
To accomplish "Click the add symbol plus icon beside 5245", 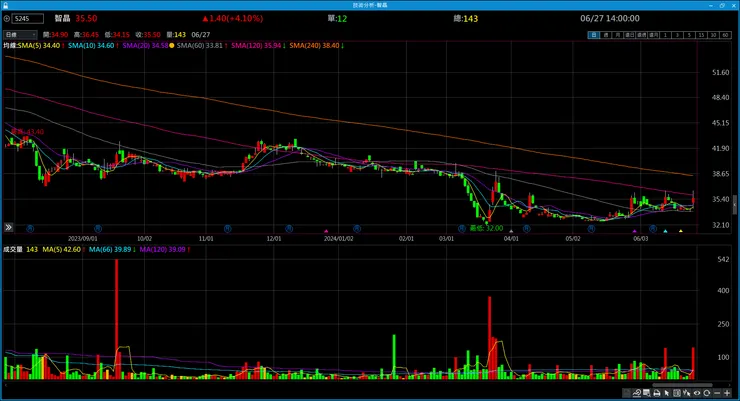I will [x=7, y=18].
